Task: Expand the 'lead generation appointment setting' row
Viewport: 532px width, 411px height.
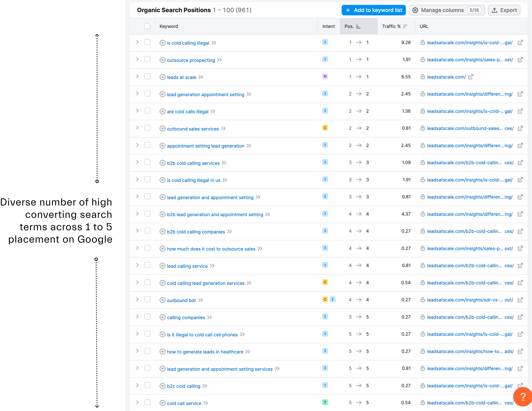Action: pyautogui.click(x=137, y=94)
